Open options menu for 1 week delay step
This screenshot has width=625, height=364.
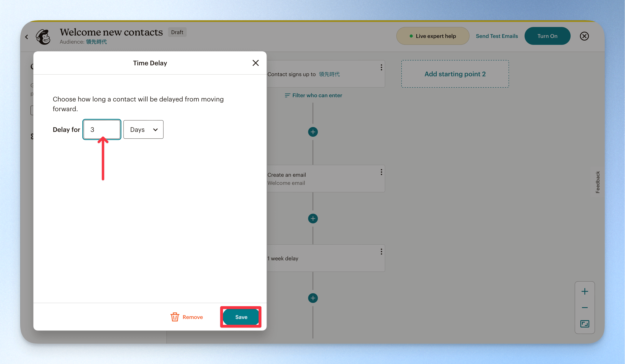(381, 252)
